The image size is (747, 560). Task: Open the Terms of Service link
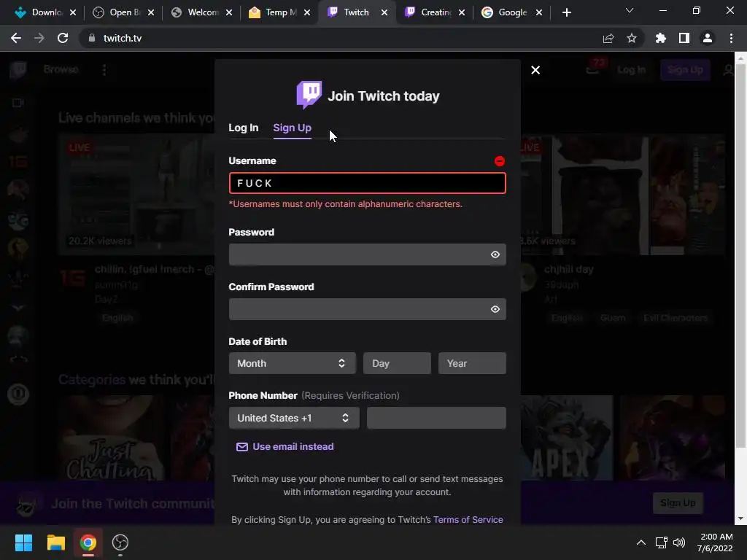tap(468, 519)
